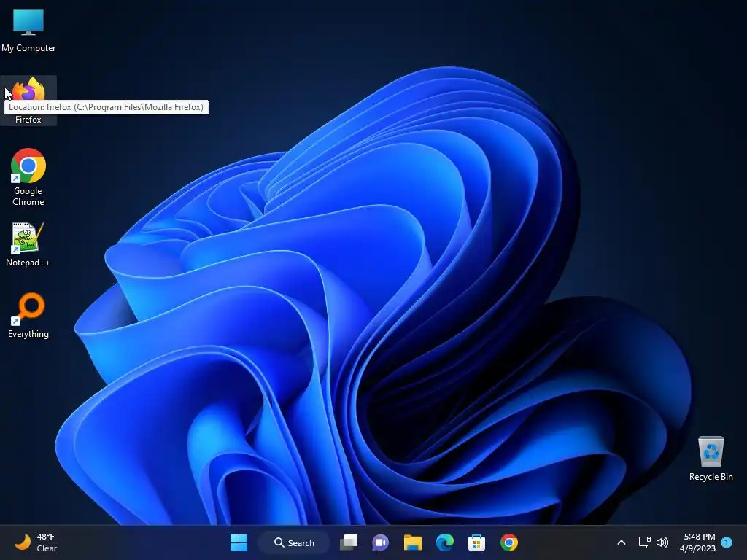747x560 pixels.
Task: Open Microsoft Store from the taskbar
Action: coord(476,542)
